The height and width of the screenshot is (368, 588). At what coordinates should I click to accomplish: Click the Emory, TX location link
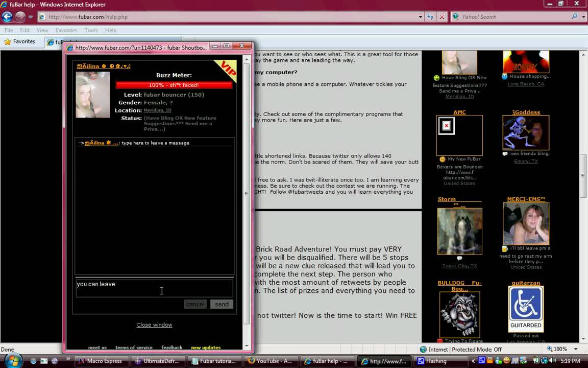click(x=526, y=162)
